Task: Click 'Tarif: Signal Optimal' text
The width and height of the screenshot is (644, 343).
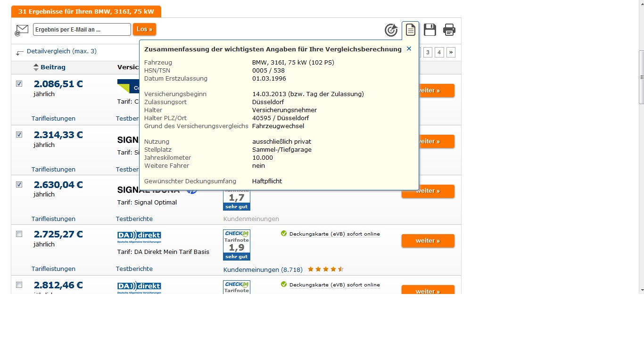Action: click(x=147, y=203)
